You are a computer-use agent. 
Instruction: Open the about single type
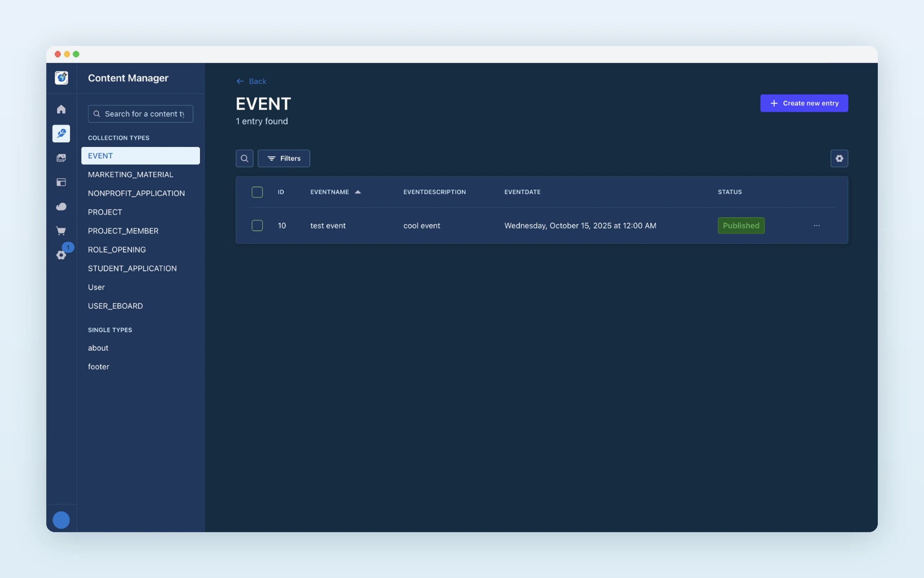pyautogui.click(x=98, y=348)
